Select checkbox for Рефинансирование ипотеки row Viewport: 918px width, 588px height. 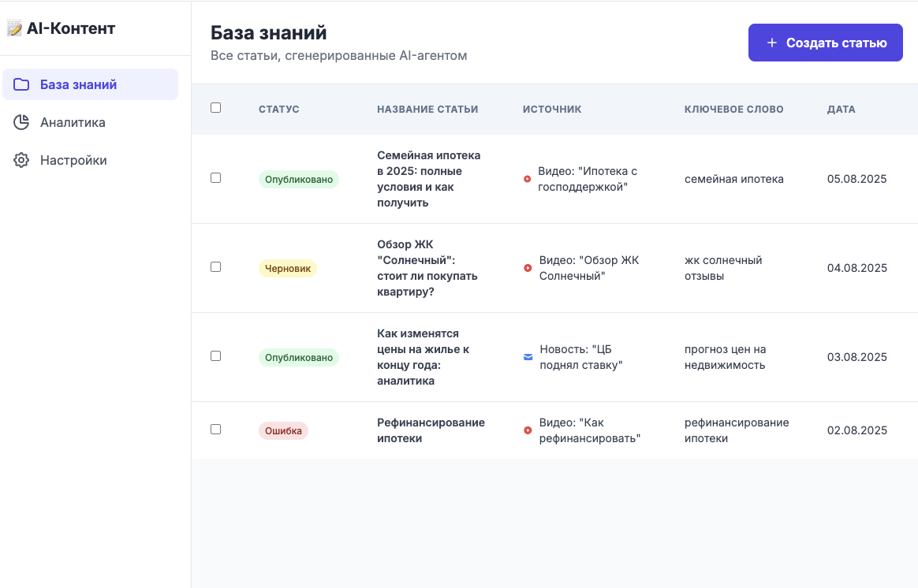pos(216,430)
